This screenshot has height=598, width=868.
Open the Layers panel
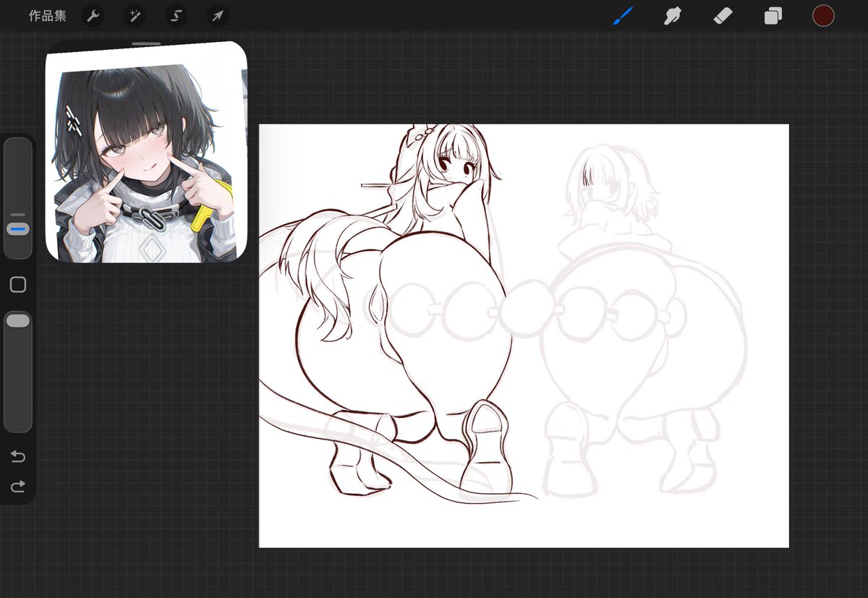(773, 16)
